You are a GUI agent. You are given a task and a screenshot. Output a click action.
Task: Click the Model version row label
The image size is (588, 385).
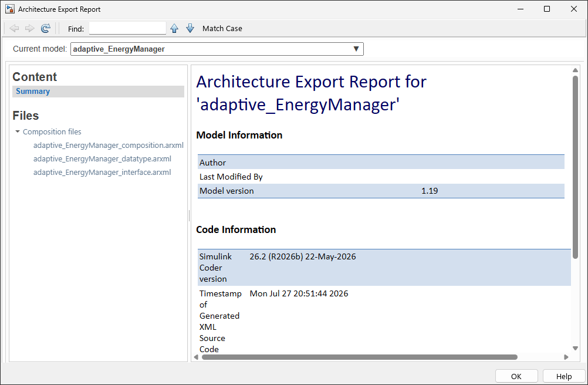[227, 191]
